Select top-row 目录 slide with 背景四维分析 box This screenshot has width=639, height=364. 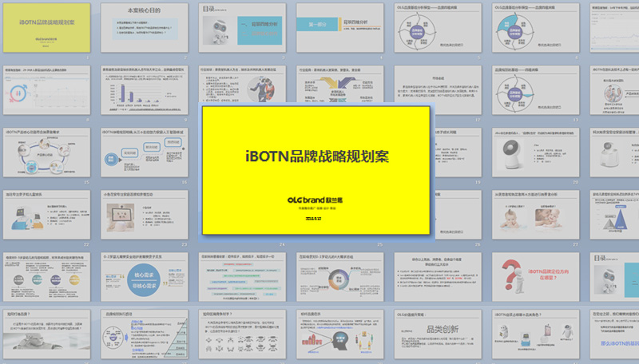tap(242, 28)
